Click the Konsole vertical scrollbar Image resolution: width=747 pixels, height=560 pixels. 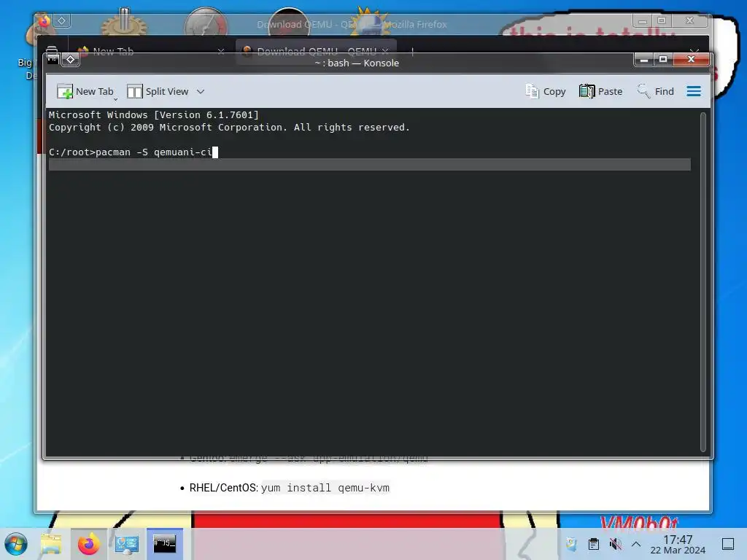tap(703, 282)
